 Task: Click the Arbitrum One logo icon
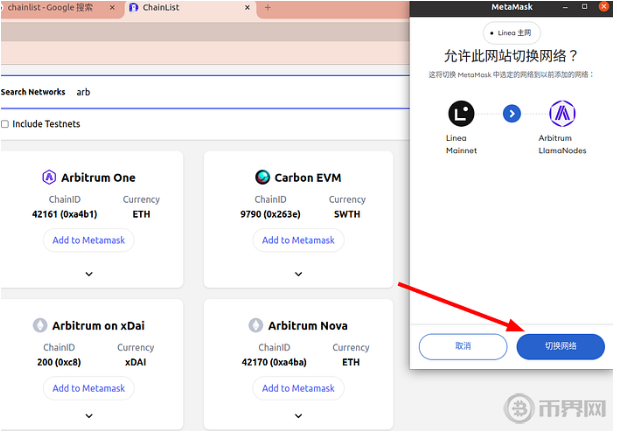coord(49,178)
